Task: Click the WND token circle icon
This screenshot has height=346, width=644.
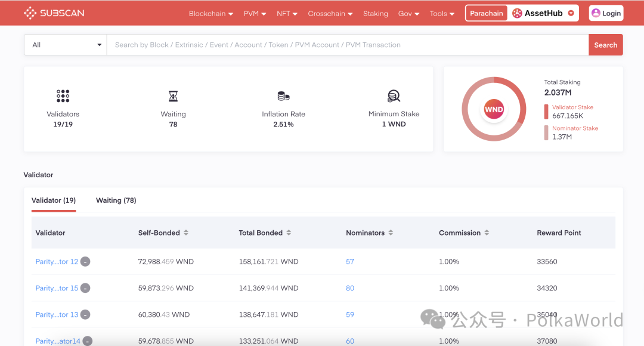Action: pos(494,109)
